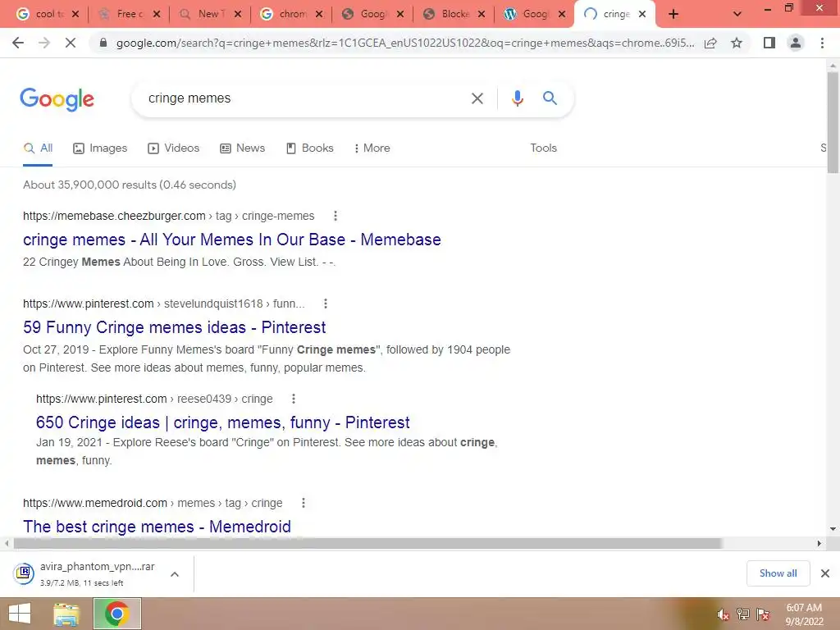Open Windows Start menu

pyautogui.click(x=20, y=614)
